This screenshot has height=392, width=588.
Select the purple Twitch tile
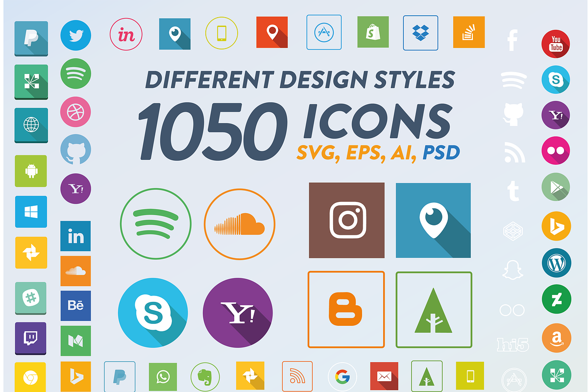(31, 338)
